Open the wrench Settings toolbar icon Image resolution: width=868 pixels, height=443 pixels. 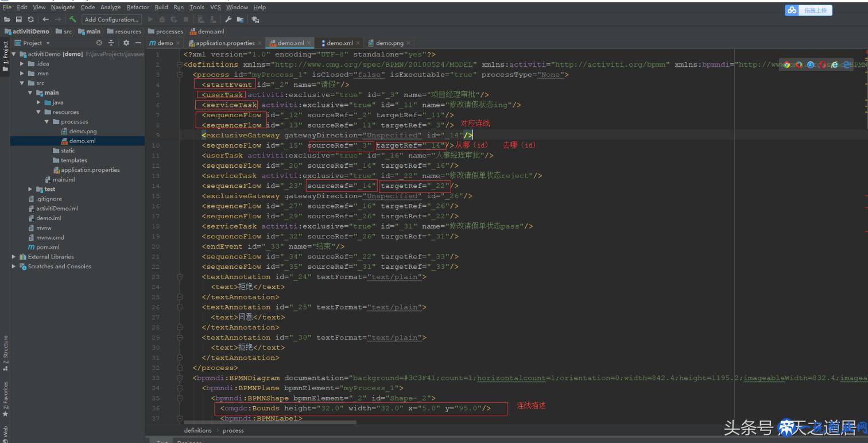pos(228,20)
